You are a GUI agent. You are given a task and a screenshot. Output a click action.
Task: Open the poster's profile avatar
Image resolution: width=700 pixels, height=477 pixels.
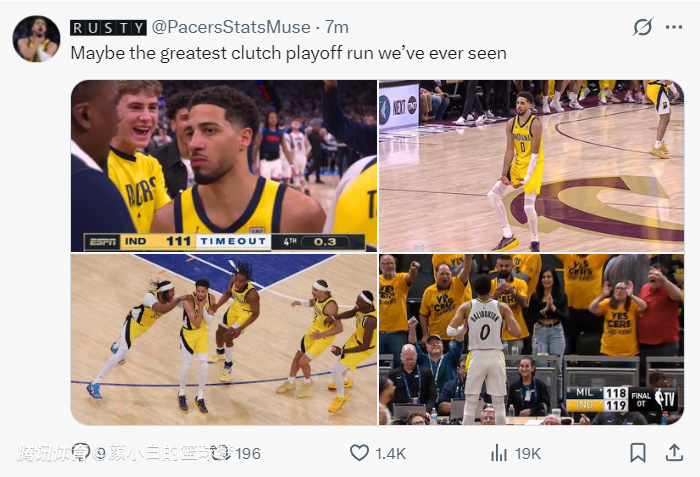[36, 39]
